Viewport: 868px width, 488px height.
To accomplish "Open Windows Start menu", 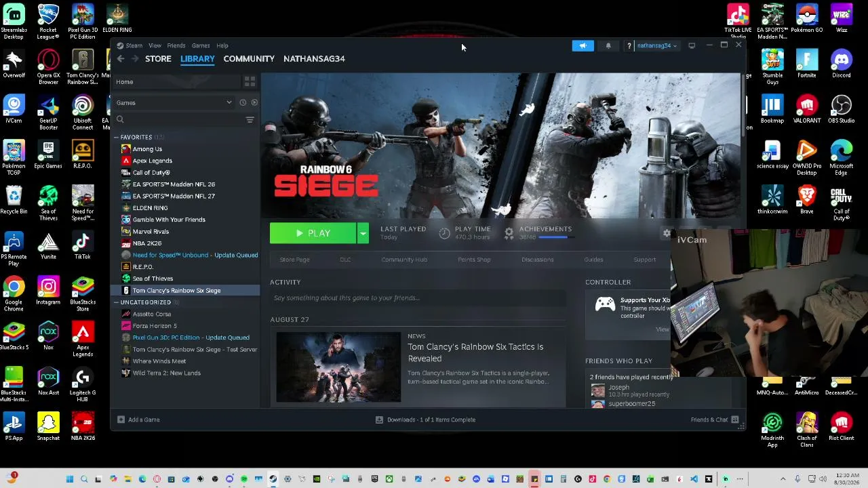I will point(69,479).
